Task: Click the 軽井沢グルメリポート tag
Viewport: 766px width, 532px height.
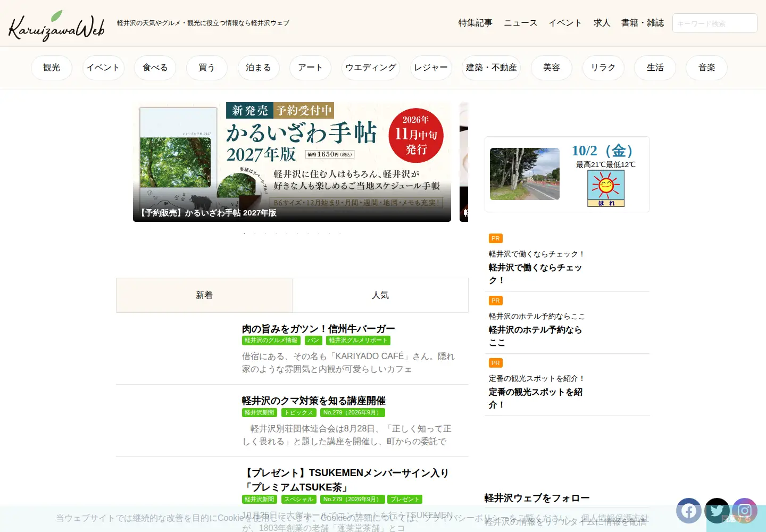Action: click(x=359, y=340)
